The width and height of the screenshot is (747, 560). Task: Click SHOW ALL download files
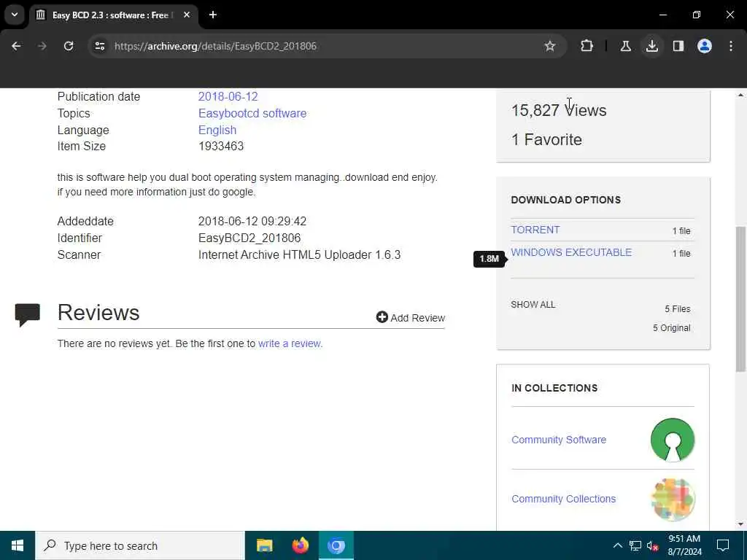click(x=533, y=305)
